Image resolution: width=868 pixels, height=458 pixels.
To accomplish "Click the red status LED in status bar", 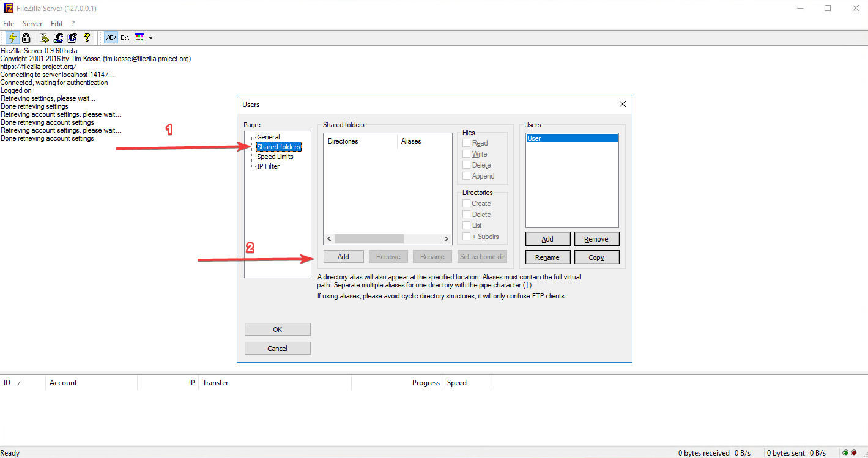I will (x=854, y=453).
